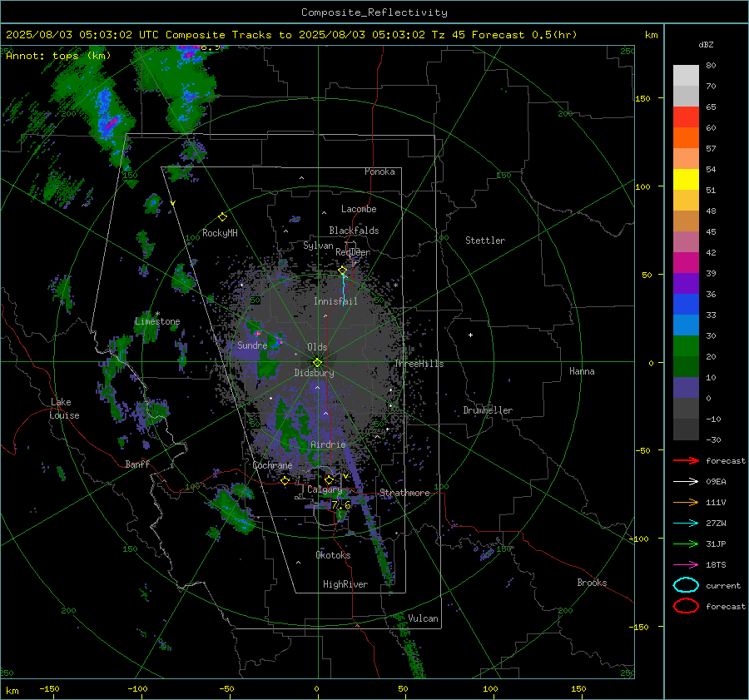Click the bright yellow swatch in dBZ scale
The image size is (749, 700).
(x=686, y=179)
